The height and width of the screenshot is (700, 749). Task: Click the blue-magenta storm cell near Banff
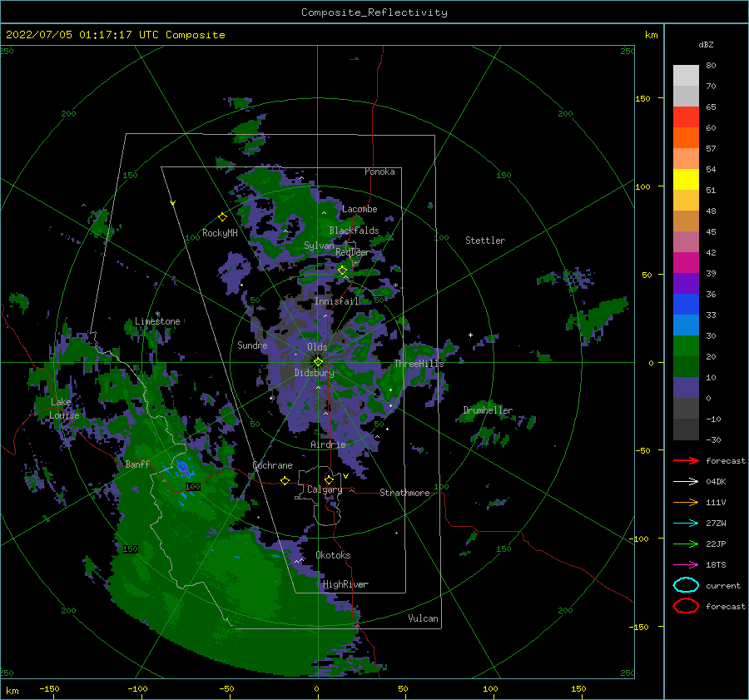[x=182, y=468]
